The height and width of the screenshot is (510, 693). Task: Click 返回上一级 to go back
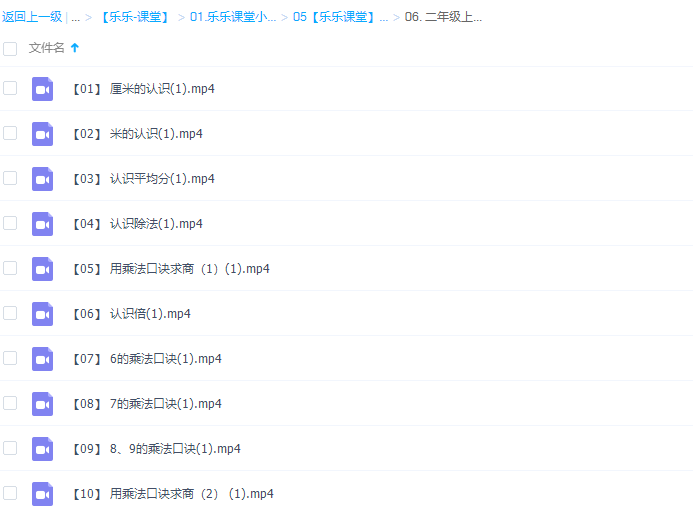point(32,17)
